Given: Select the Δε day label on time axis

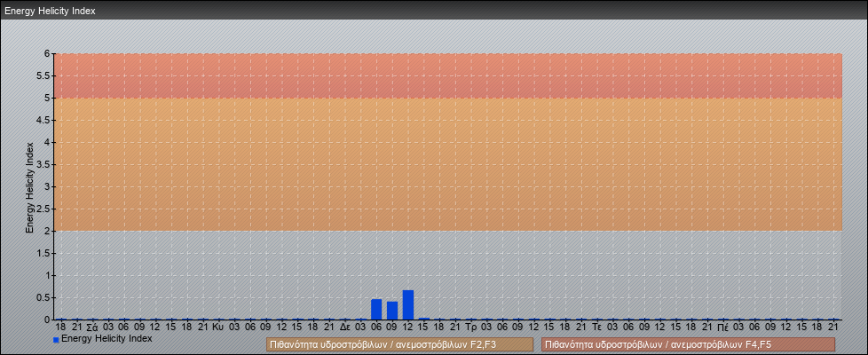Looking at the screenshot, I should click(344, 327).
